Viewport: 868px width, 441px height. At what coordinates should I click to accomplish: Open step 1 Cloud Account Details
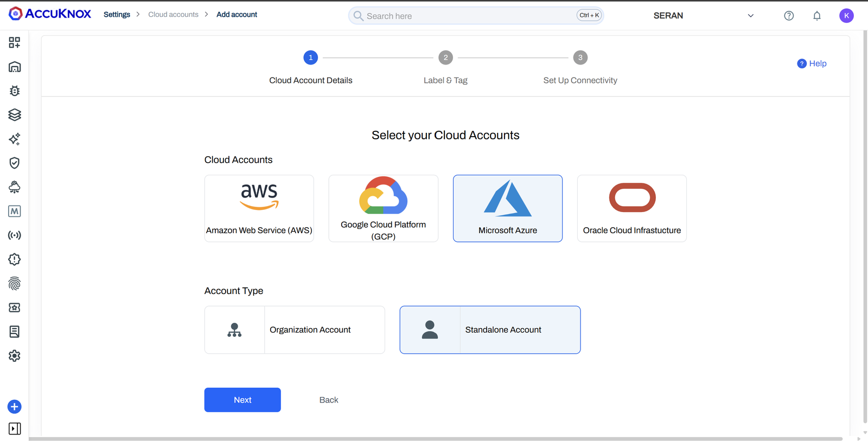(x=311, y=57)
